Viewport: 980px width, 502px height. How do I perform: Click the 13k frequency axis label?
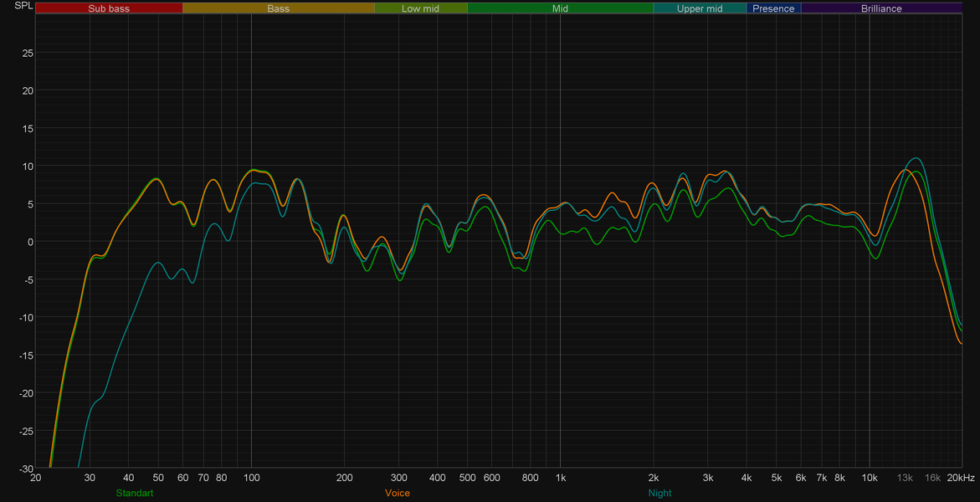coord(905,478)
